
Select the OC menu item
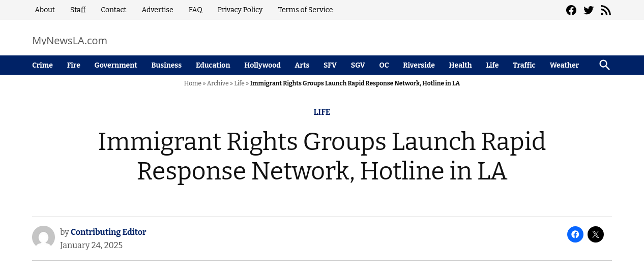(384, 65)
